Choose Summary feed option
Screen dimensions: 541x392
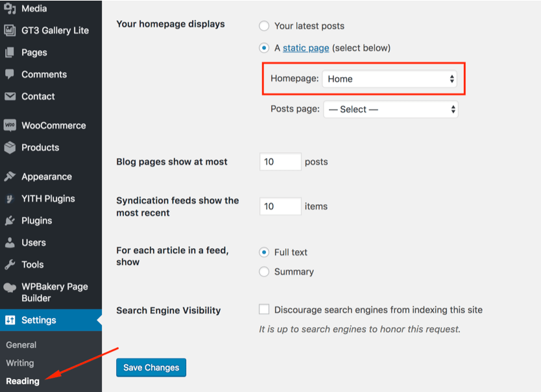click(x=264, y=271)
